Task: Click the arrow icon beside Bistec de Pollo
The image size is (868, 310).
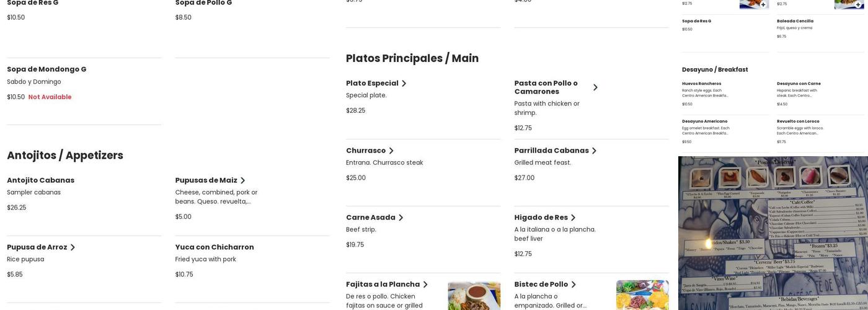Action: [573, 285]
